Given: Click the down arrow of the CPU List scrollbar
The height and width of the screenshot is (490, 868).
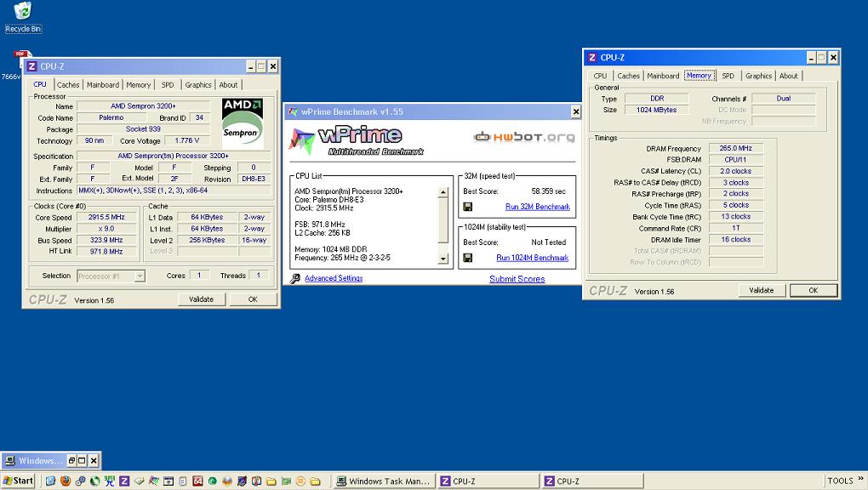Looking at the screenshot, I should click(x=443, y=259).
